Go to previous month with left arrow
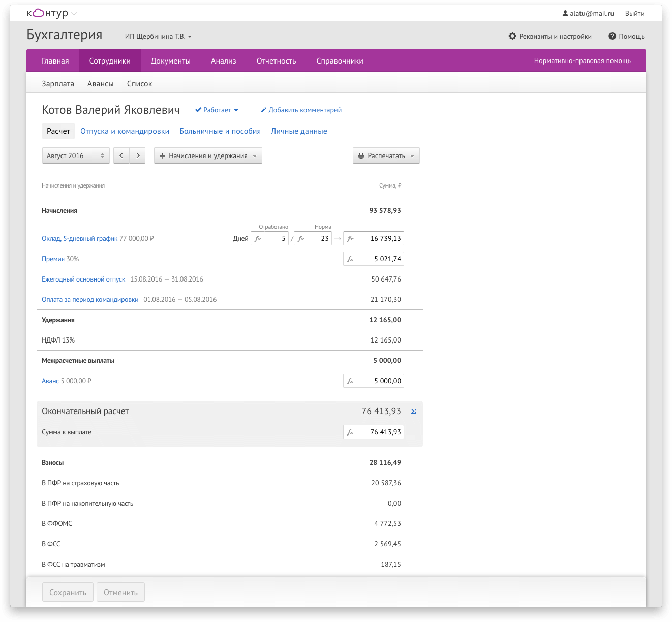 (121, 155)
